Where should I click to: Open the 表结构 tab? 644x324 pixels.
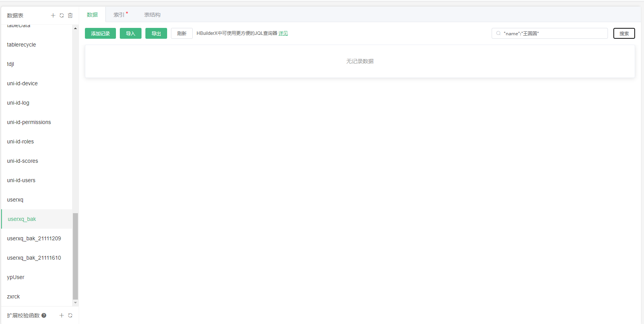point(152,15)
